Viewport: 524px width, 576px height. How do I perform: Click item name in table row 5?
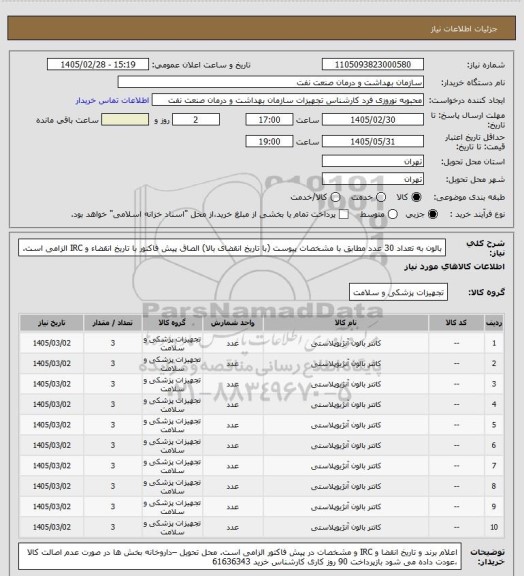pyautogui.click(x=346, y=425)
